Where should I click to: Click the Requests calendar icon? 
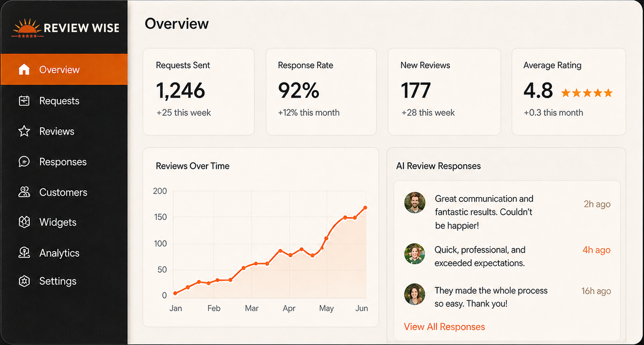(24, 101)
